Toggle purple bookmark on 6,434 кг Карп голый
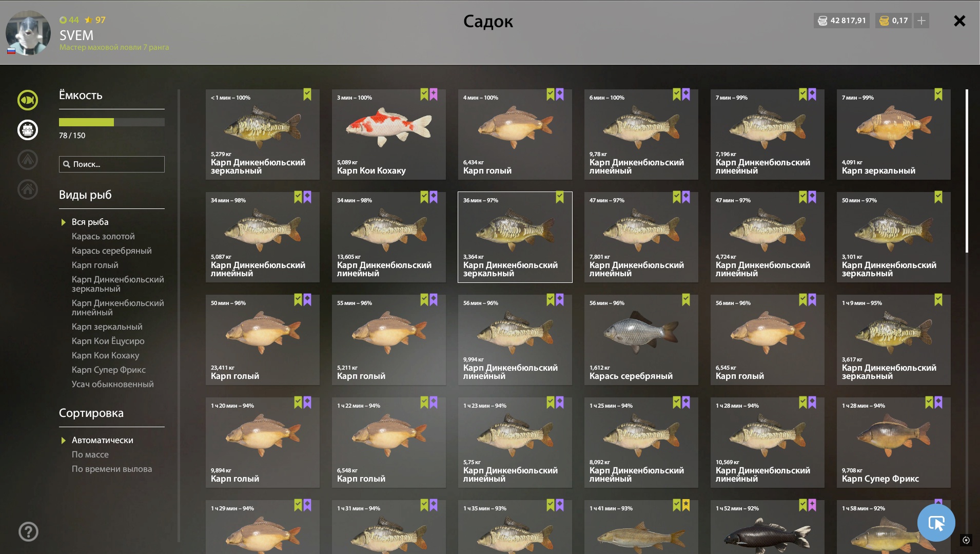 [x=560, y=94]
